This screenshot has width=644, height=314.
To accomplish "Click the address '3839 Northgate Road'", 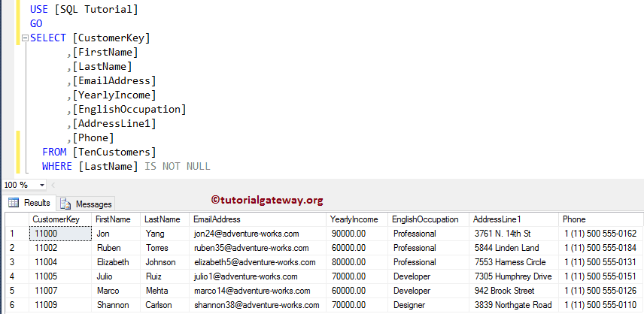I will point(514,305).
